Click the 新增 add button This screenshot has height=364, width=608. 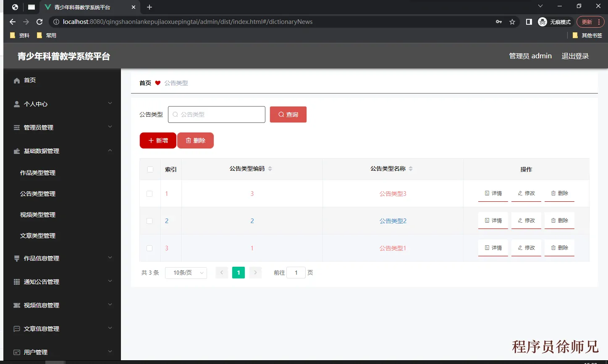(158, 140)
